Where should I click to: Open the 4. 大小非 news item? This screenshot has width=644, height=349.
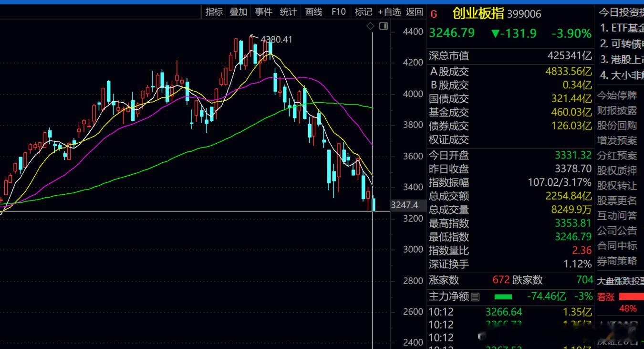(622, 75)
